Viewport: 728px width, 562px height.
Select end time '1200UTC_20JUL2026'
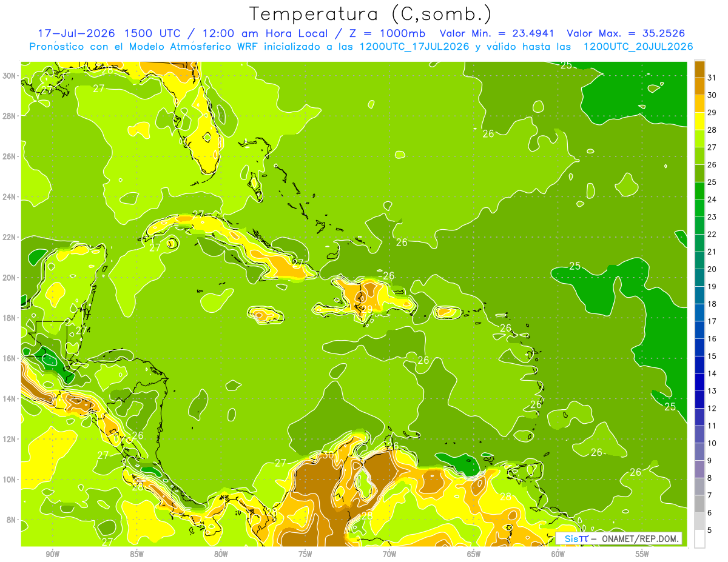pyautogui.click(x=638, y=47)
